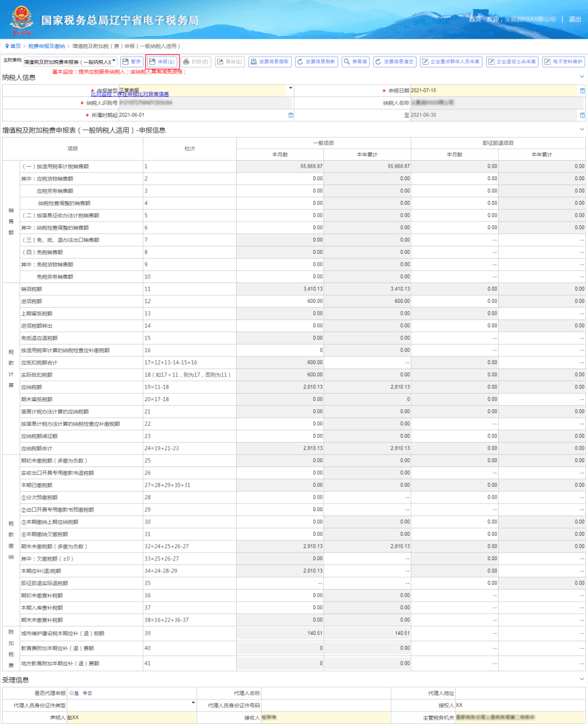Click row label 应纳税额减征额
This screenshot has height=724, width=588.
(39, 436)
